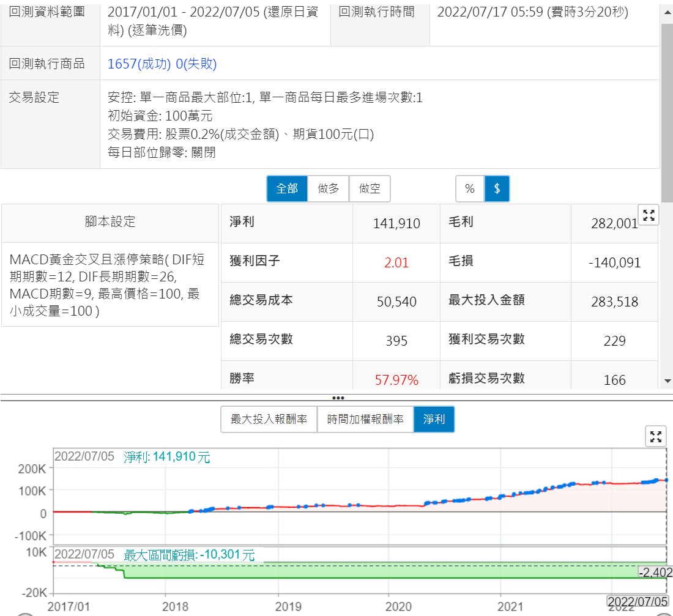
Task: Click the left handle of the chart range slider
Action: [x=24, y=614]
